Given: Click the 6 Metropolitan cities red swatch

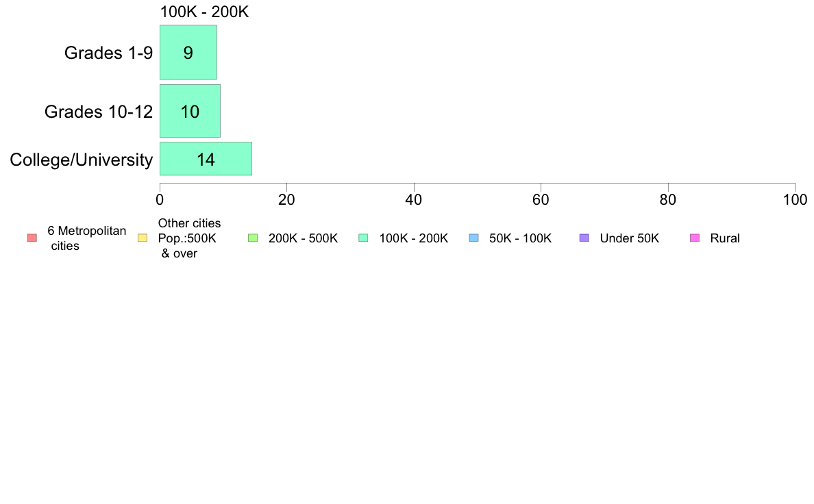Looking at the screenshot, I should click(32, 238).
